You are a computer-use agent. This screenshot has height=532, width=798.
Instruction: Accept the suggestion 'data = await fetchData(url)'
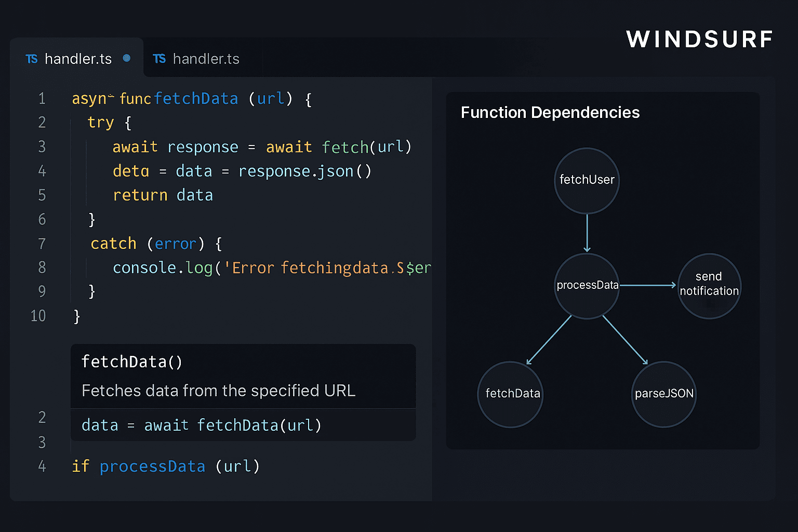243,425
